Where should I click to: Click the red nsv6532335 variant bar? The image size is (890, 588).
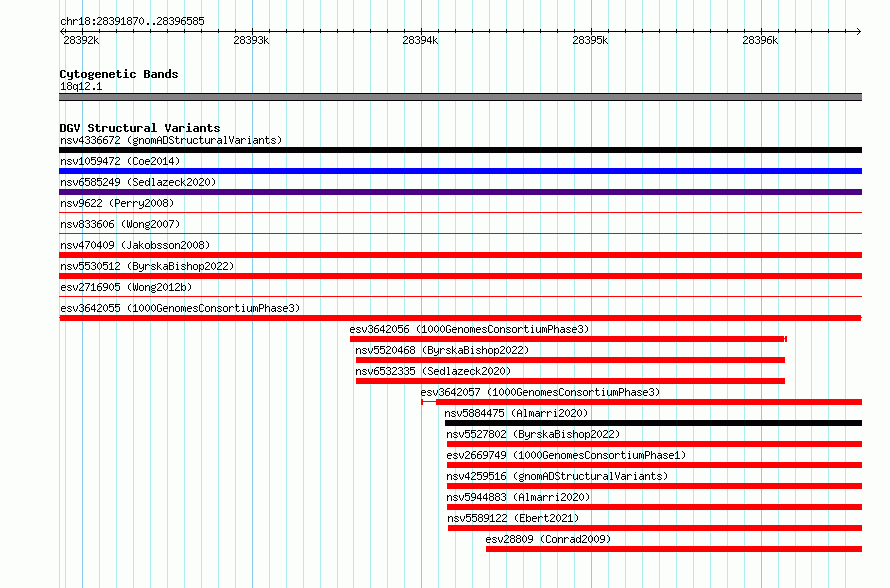click(x=570, y=381)
